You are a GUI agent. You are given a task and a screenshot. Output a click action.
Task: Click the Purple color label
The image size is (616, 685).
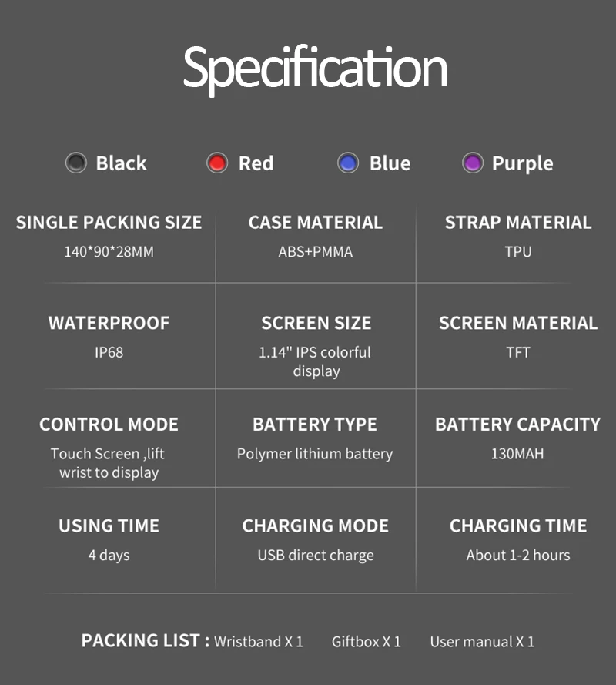click(523, 164)
